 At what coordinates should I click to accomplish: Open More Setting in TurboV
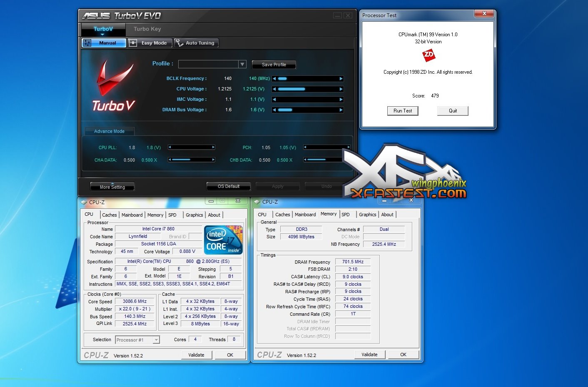pos(112,187)
